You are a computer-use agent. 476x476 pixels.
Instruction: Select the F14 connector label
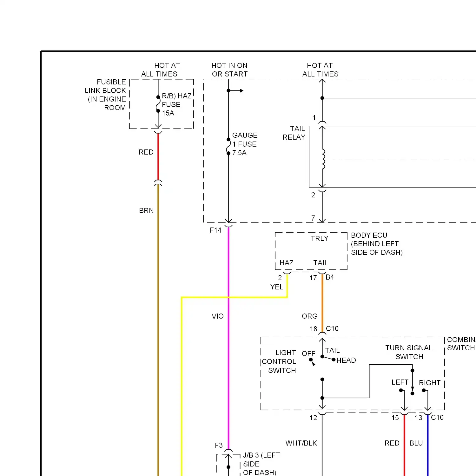[215, 230]
